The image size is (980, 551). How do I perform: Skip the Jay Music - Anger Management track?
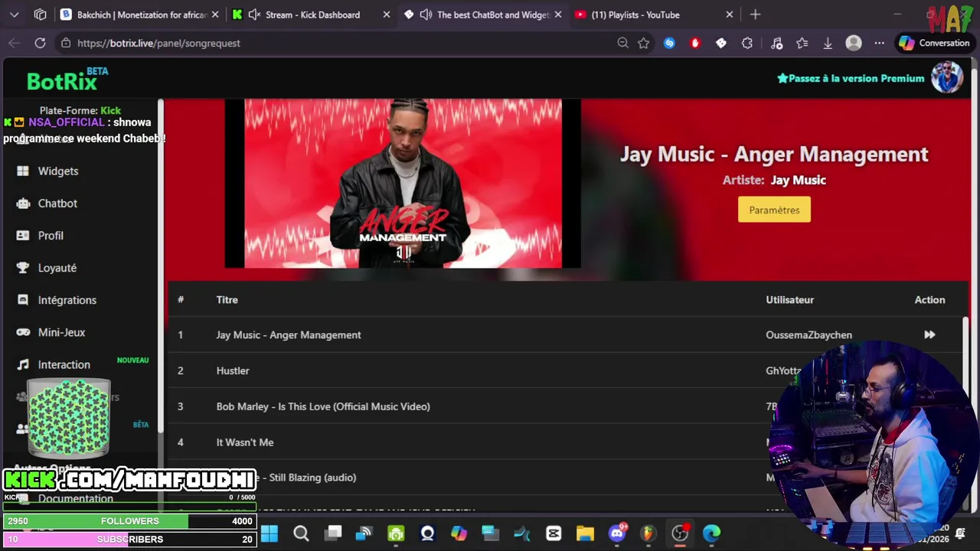929,334
